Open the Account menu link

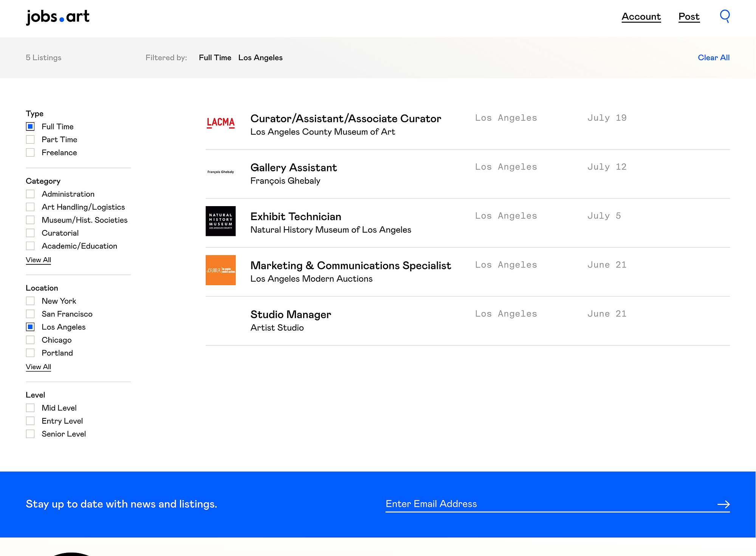641,17
